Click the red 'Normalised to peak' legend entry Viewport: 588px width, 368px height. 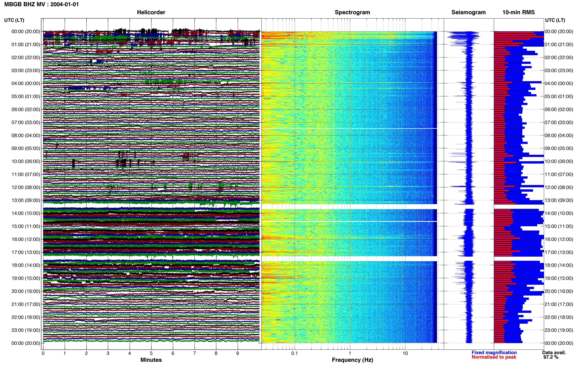(x=494, y=357)
